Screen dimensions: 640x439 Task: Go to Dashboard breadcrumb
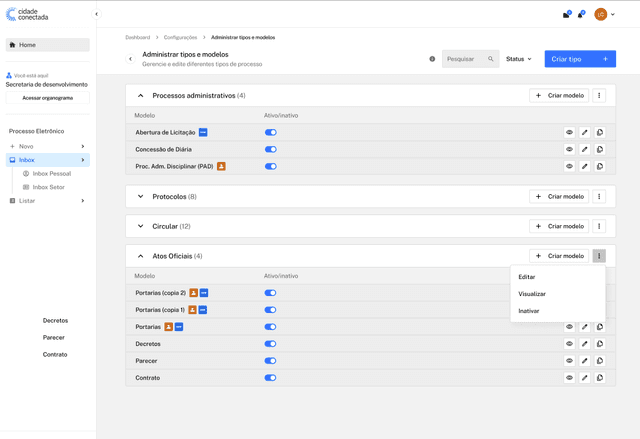[138, 37]
